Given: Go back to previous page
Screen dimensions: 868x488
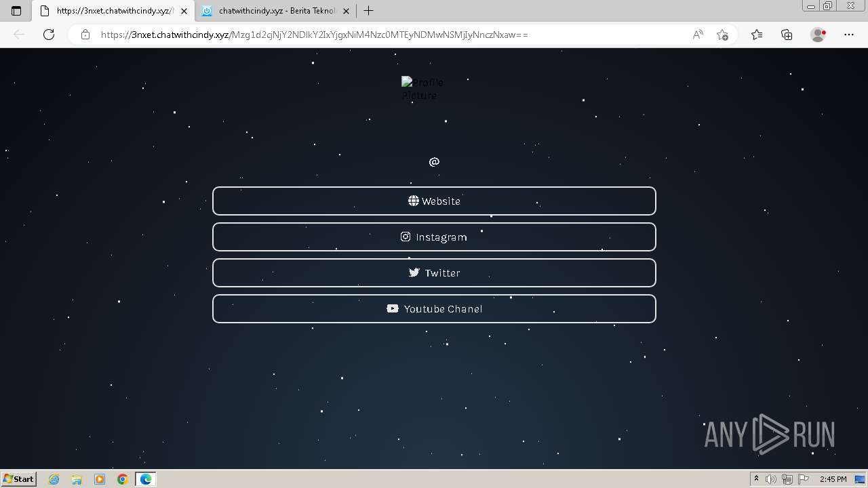Looking at the screenshot, I should [19, 35].
